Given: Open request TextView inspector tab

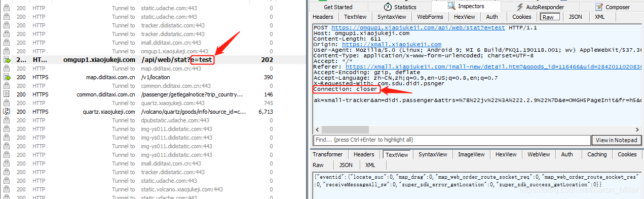Looking at the screenshot, I should (355, 17).
